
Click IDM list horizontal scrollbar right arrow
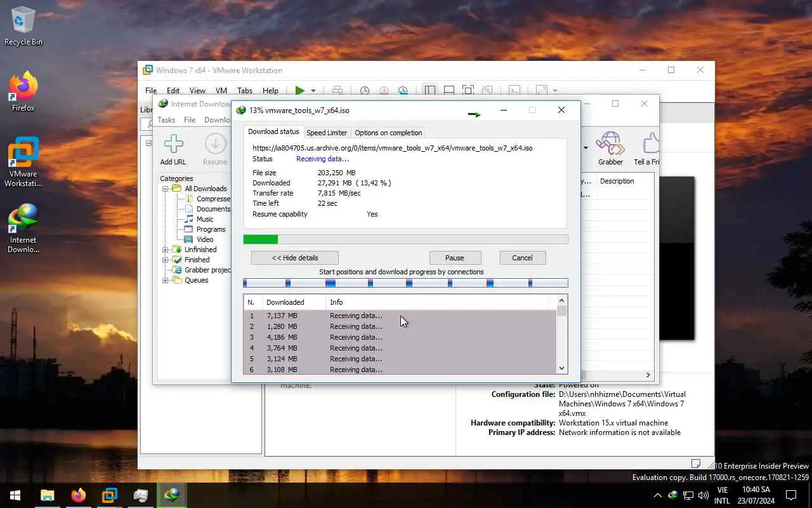pyautogui.click(x=648, y=375)
